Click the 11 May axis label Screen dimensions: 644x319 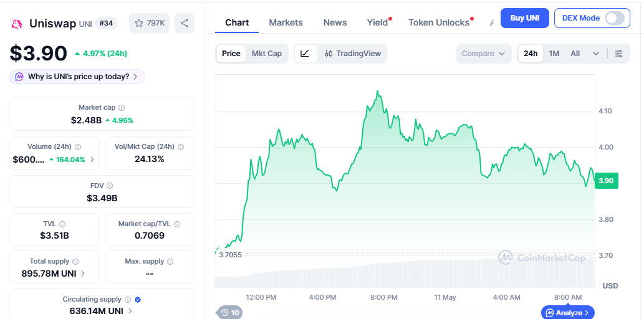tap(445, 297)
